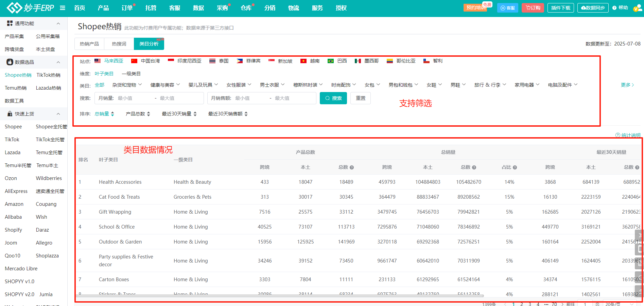This screenshot has height=306, width=644.
Task: Select the 菲律宾 flag icon
Action: pyautogui.click(x=240, y=61)
